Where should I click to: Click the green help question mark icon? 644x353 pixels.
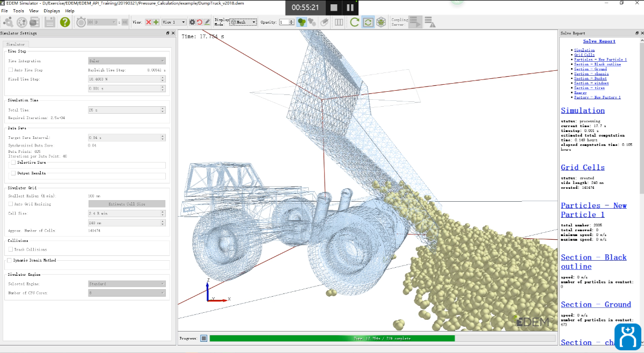(65, 22)
